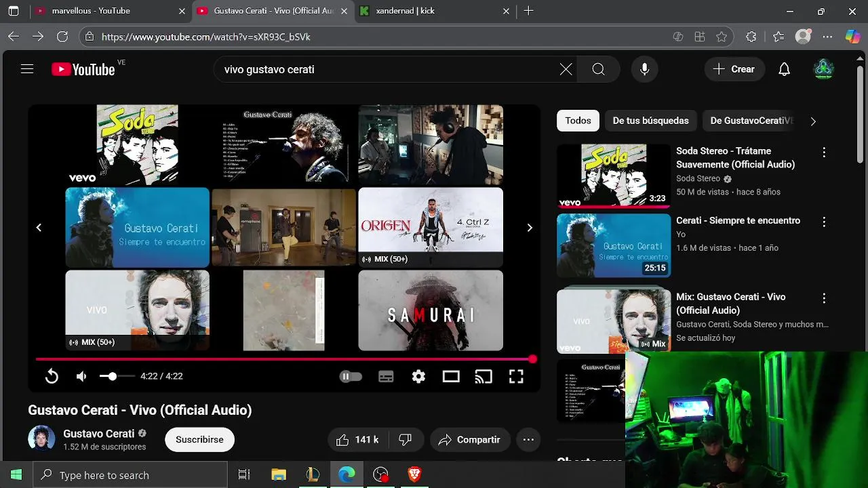868x488 pixels.
Task: Click the red video progress bar
Action: click(284, 359)
